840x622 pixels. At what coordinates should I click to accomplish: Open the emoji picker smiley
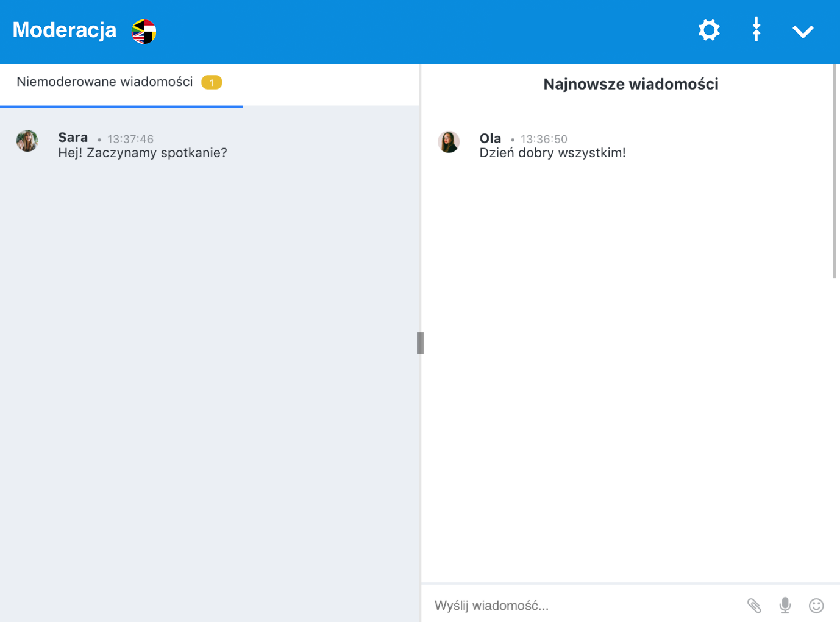tap(816, 605)
